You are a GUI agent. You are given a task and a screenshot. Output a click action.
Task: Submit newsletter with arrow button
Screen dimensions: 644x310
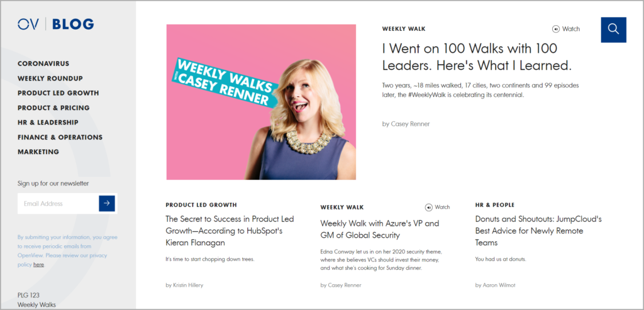107,203
